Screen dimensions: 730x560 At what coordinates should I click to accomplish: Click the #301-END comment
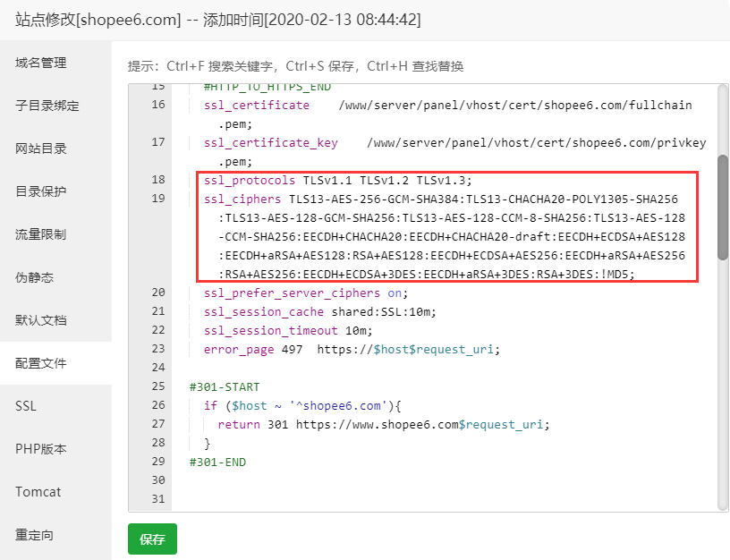217,462
